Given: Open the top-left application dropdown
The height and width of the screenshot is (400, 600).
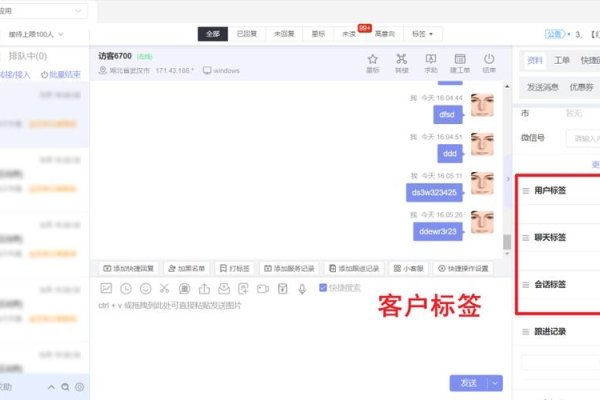Looking at the screenshot, I should (42, 11).
